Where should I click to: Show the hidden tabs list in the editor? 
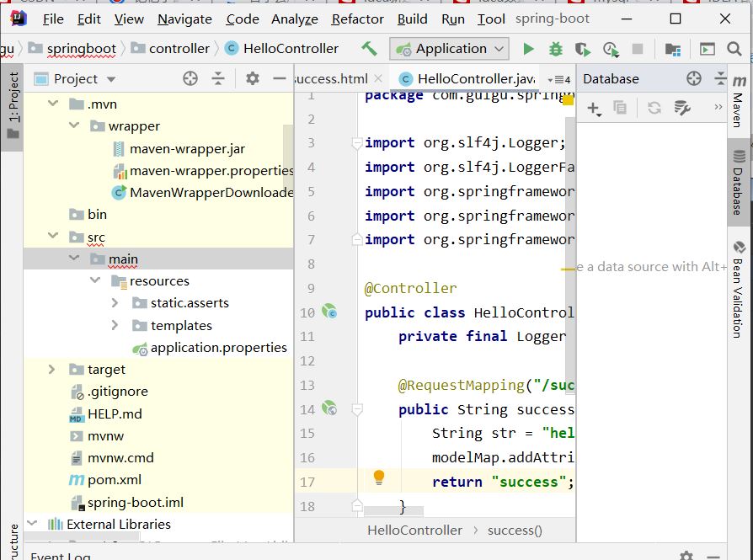pos(559,79)
